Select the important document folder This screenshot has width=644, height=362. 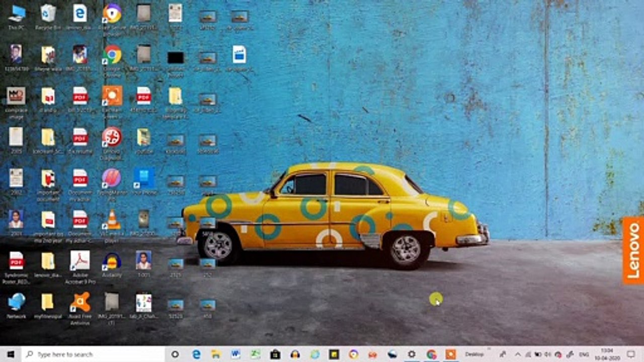pyautogui.click(x=48, y=185)
